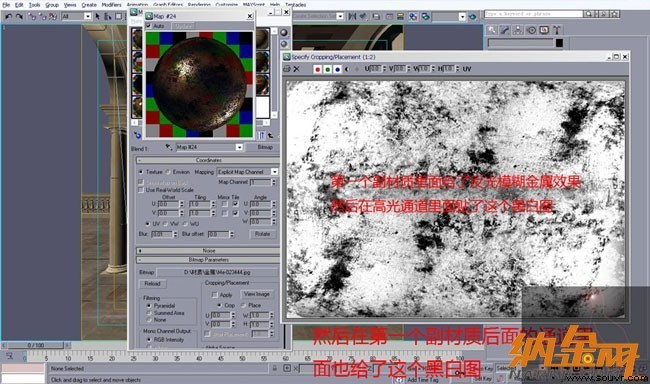650x384 pixels.
Task: Open the Motion command panel tab
Action: pyautogui.click(x=531, y=30)
